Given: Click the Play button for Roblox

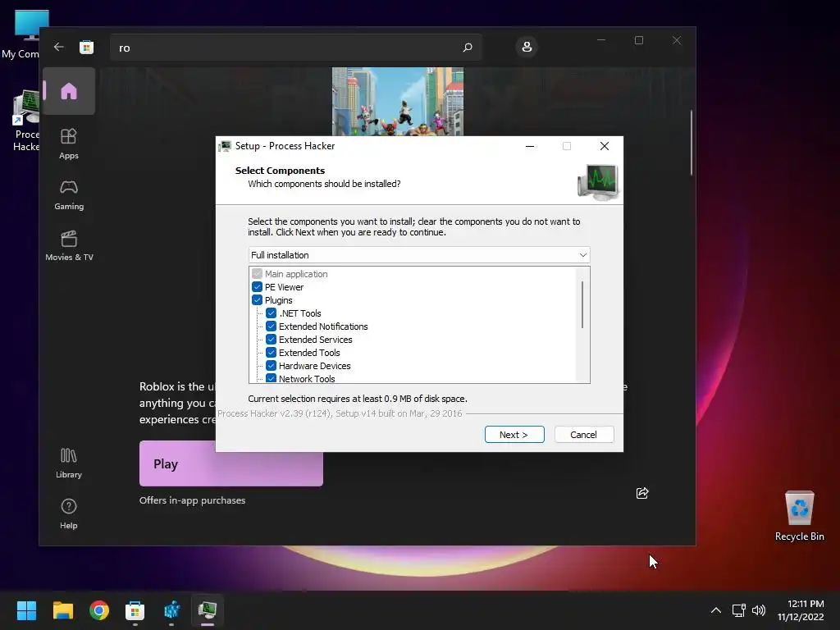Looking at the screenshot, I should coord(231,463).
